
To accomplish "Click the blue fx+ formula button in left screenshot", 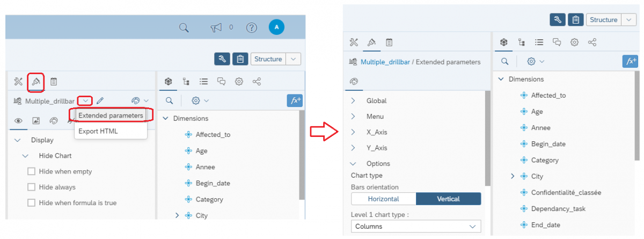I will pyautogui.click(x=295, y=100).
